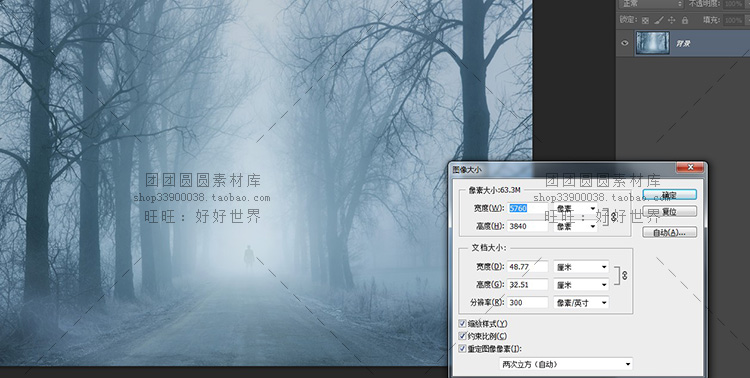
Task: Open resolution 像素/英寸 unit dropdown
Action: point(581,302)
